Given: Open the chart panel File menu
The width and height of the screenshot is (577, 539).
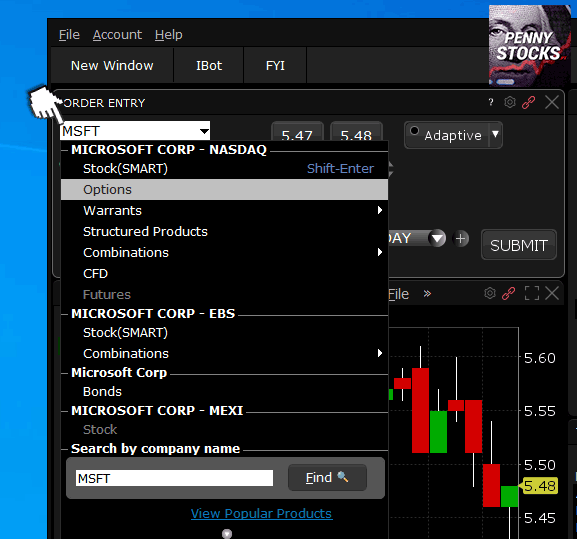Looking at the screenshot, I should coord(399,294).
